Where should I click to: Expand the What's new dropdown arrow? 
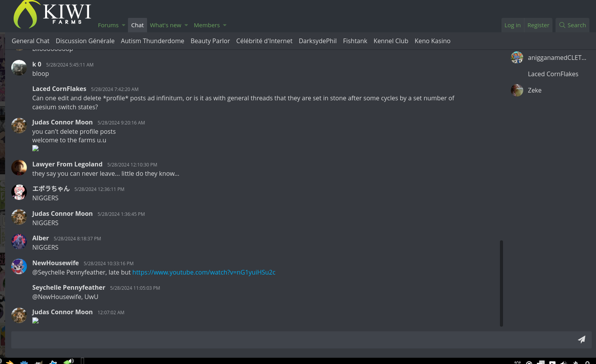click(x=186, y=25)
